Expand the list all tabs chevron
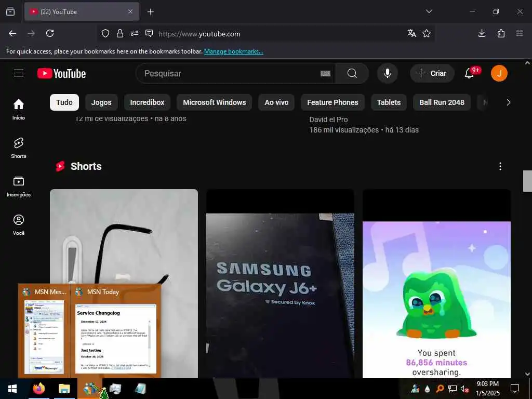 [429, 11]
